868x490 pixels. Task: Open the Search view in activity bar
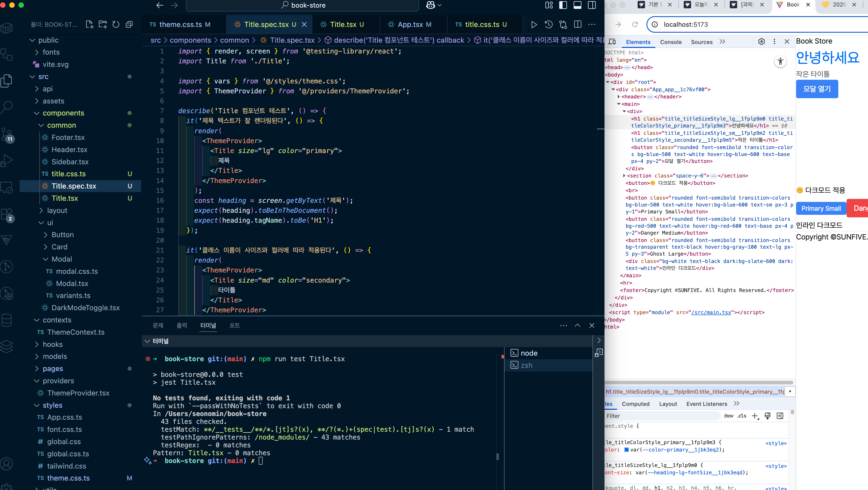click(7, 107)
